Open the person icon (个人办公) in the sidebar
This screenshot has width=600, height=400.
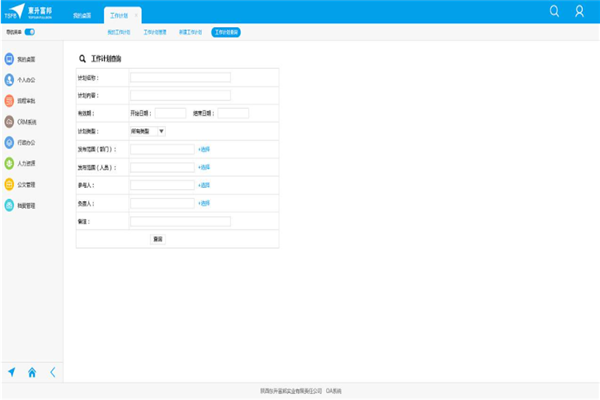(x=9, y=80)
